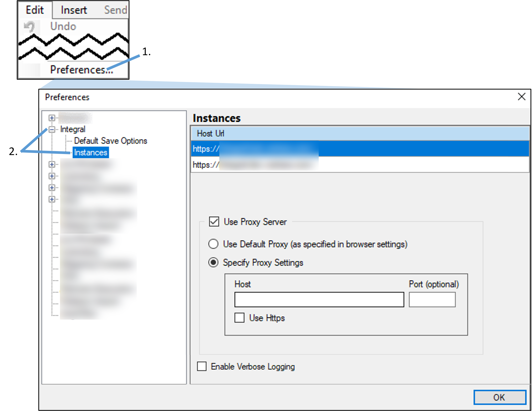Viewport: 532px width, 411px height.
Task: Enable the Use Https checkbox
Action: [x=239, y=318]
